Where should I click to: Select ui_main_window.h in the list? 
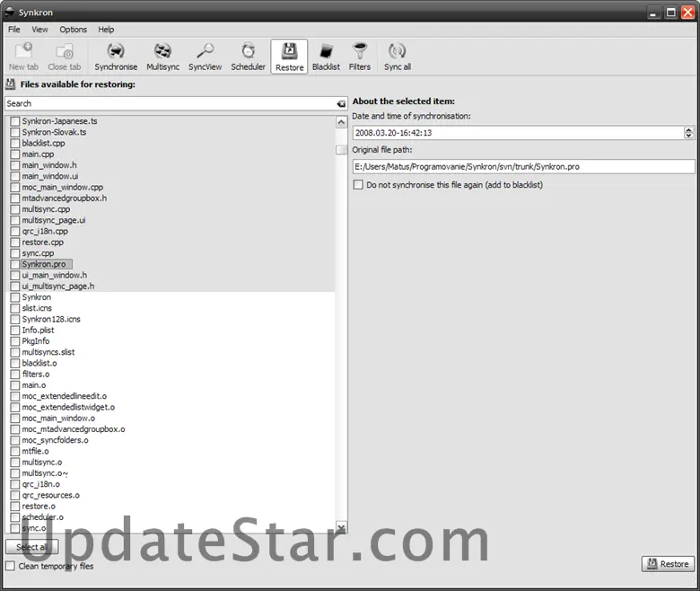(x=55, y=275)
